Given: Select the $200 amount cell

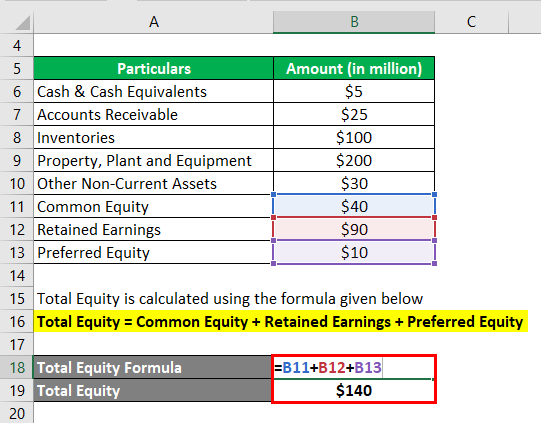Looking at the screenshot, I should point(354,160).
